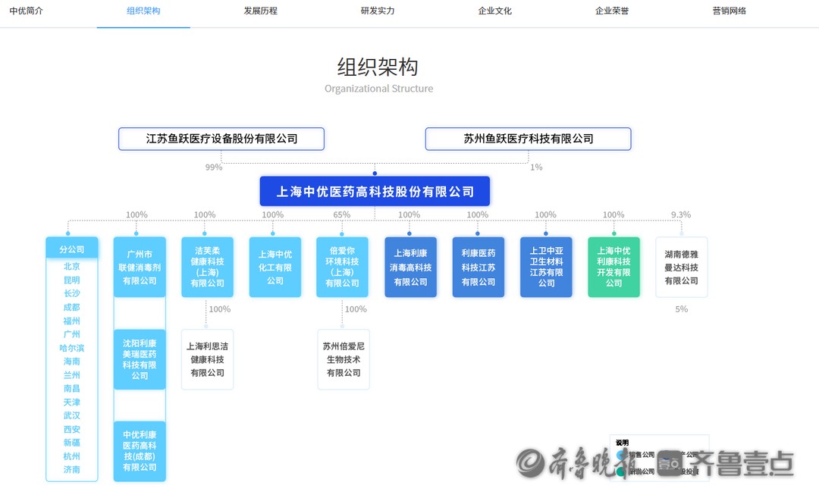Viewport: 819px width, 504px height.
Task: Click the 说明 legend title
Action: (622, 443)
